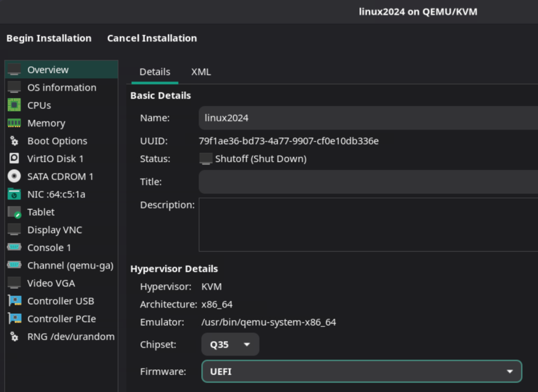Click the SATA CDROM 1 disc icon
This screenshot has height=392, width=538.
tap(14, 176)
